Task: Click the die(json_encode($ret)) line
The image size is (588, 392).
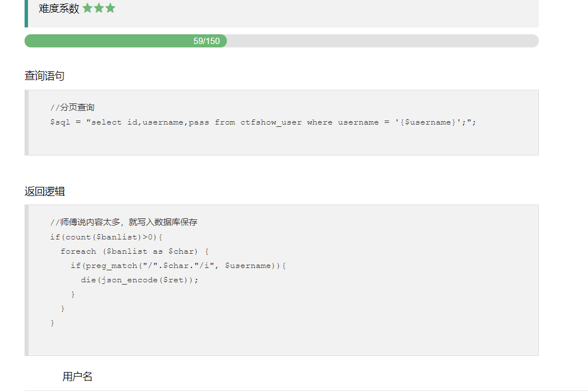Action: pos(139,280)
